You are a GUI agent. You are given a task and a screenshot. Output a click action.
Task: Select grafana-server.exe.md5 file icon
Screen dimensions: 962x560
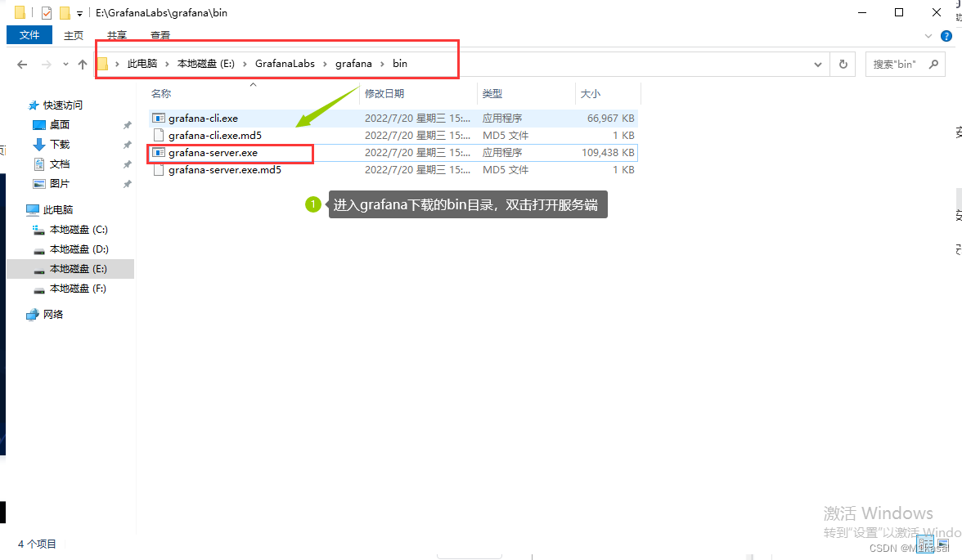click(159, 170)
